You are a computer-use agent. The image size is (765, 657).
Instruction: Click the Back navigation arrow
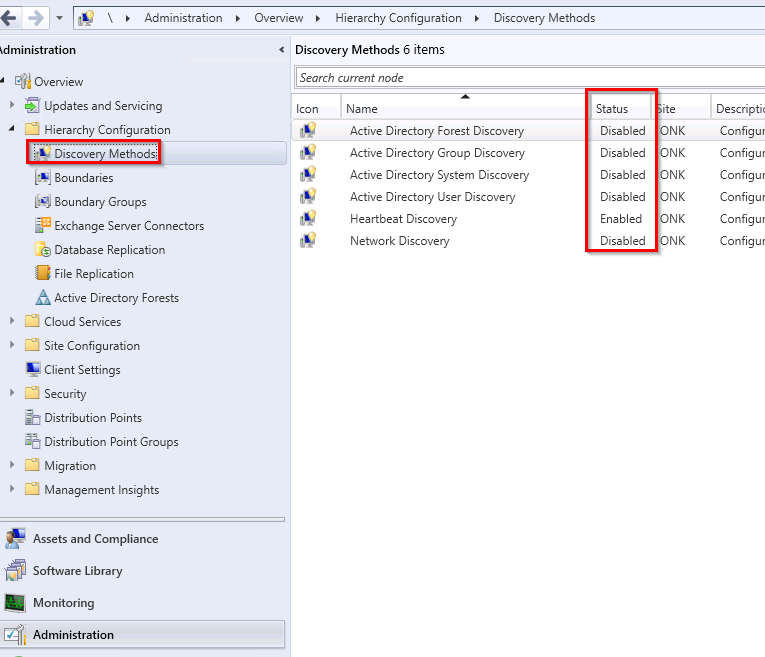click(x=9, y=19)
